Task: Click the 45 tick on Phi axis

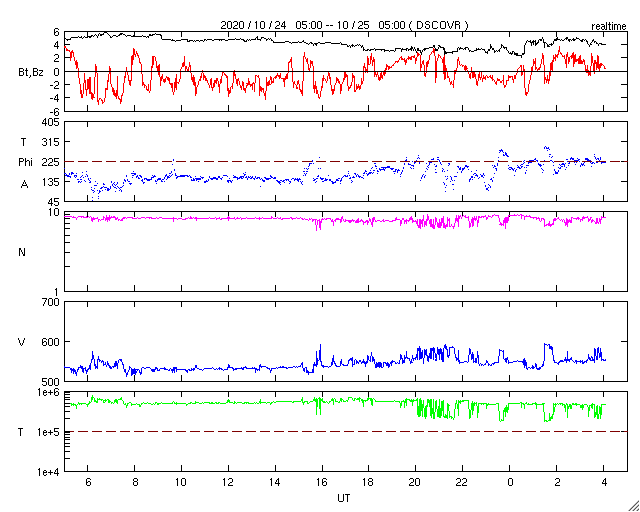Action: pos(54,202)
